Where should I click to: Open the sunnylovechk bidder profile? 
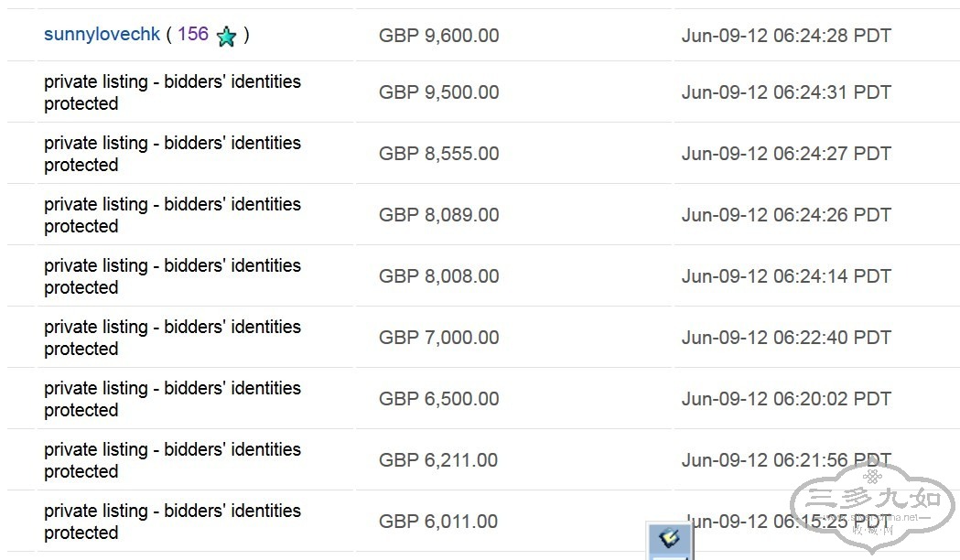point(102,35)
